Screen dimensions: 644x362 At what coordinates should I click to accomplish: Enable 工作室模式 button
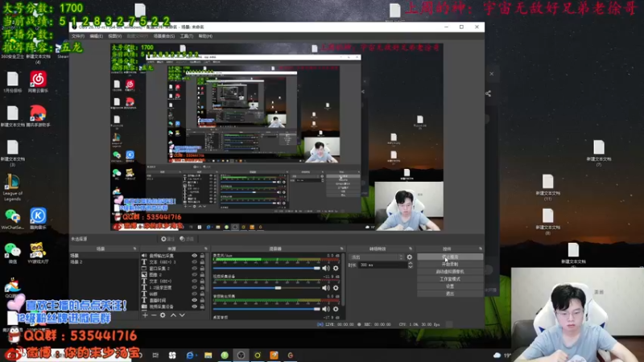tap(450, 279)
